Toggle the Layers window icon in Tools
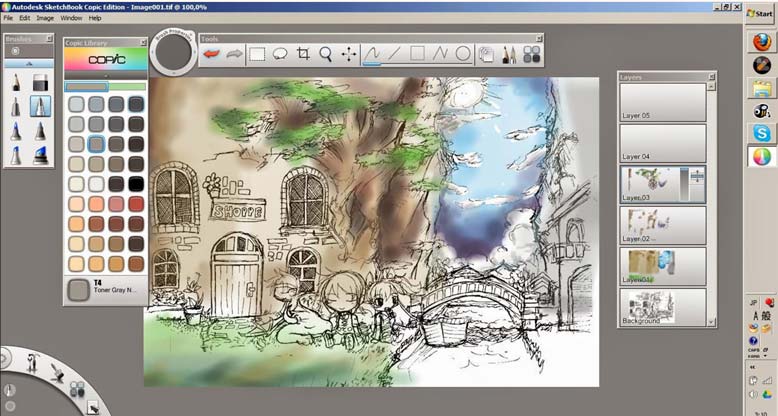 (486, 55)
